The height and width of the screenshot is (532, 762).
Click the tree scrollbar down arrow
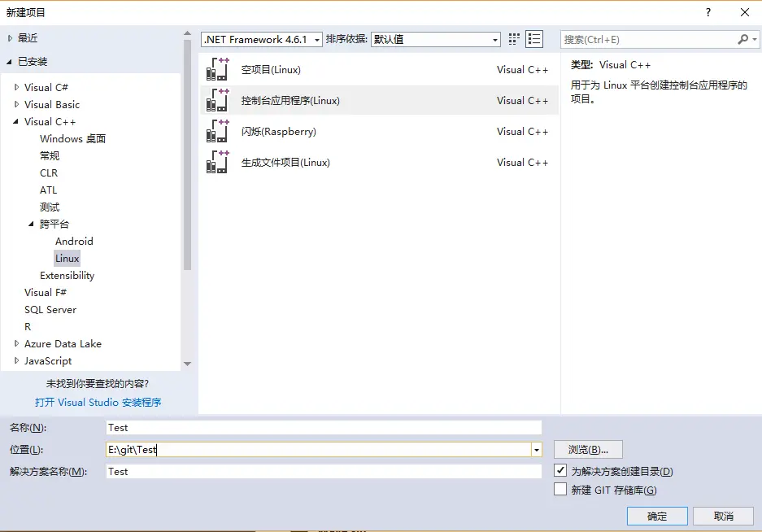(x=188, y=364)
